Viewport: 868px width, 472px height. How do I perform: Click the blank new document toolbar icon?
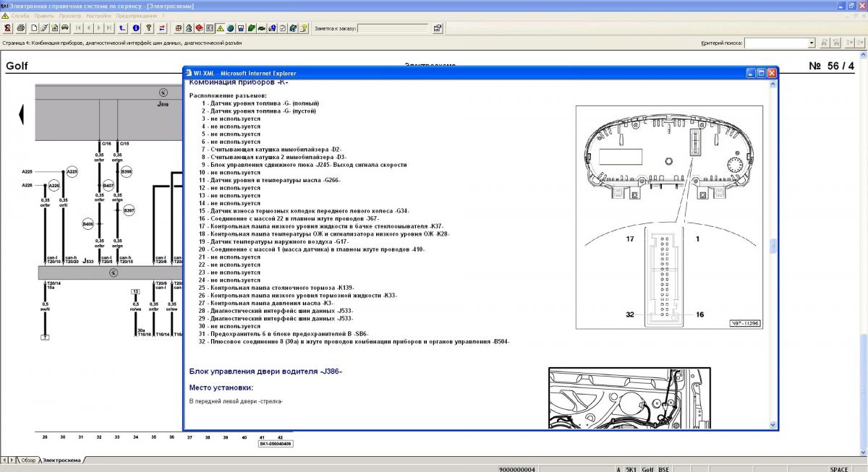click(x=34, y=29)
